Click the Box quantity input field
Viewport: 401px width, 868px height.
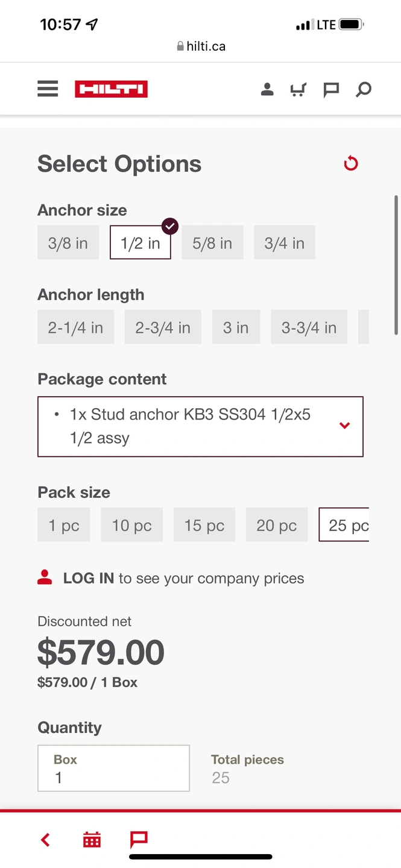pos(113,769)
